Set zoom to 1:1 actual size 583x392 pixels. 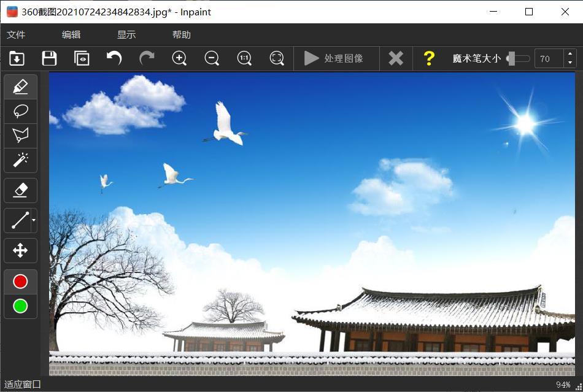coord(244,58)
